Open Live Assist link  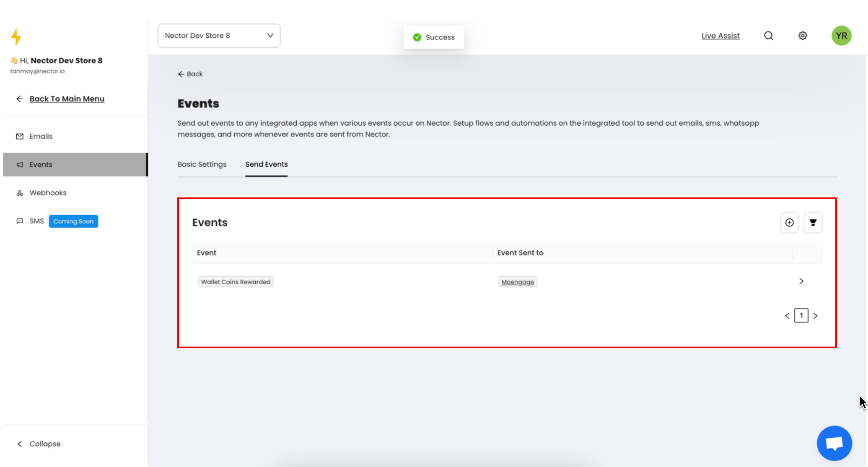coord(720,36)
